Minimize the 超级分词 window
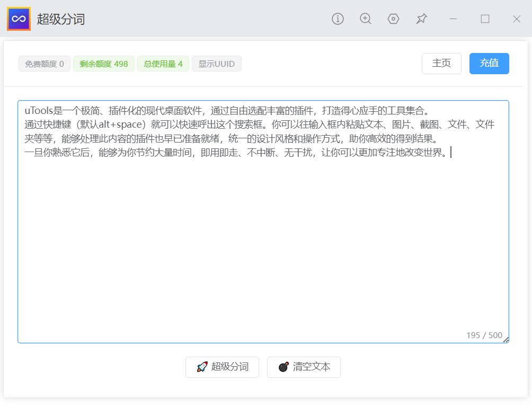The width and height of the screenshot is (532, 407). pyautogui.click(x=453, y=19)
